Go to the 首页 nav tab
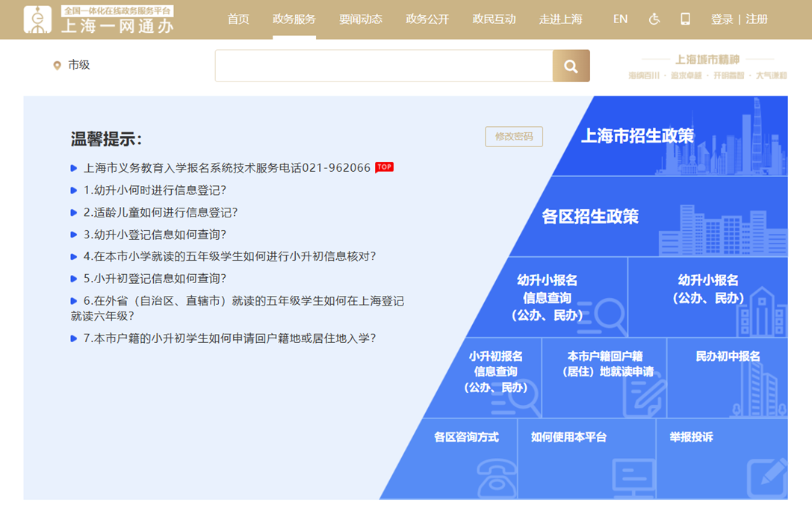The width and height of the screenshot is (812, 508). point(238,19)
